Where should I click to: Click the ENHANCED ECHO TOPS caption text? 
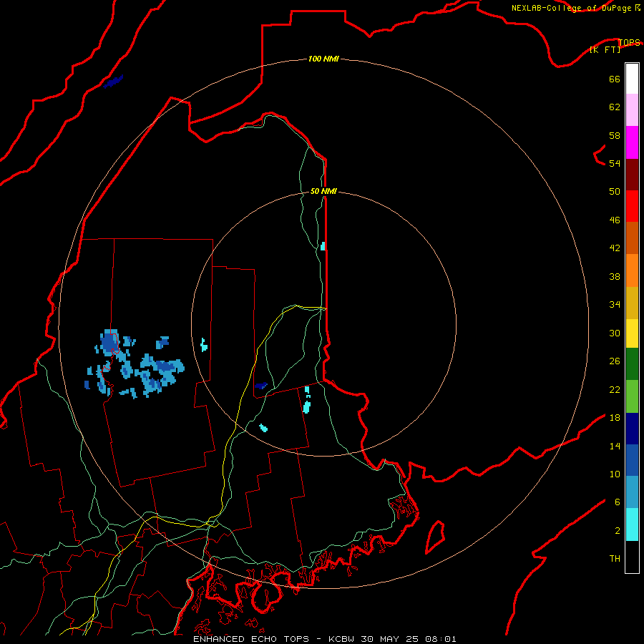click(251, 639)
